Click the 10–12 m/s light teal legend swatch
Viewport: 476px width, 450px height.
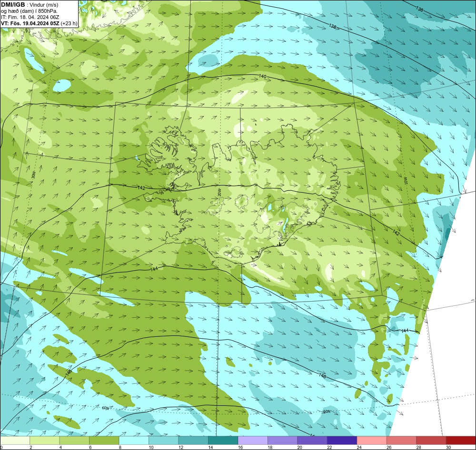coord(164,440)
